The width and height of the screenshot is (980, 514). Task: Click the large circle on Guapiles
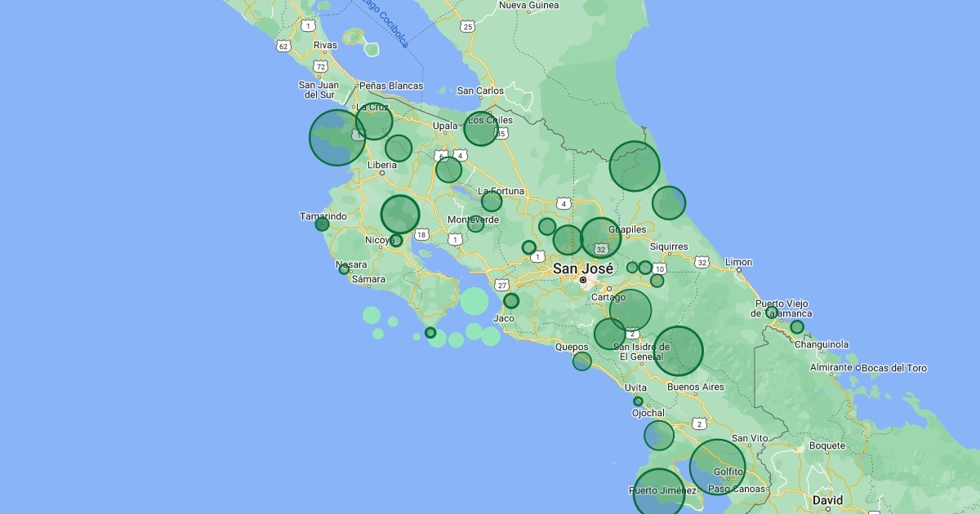point(601,237)
